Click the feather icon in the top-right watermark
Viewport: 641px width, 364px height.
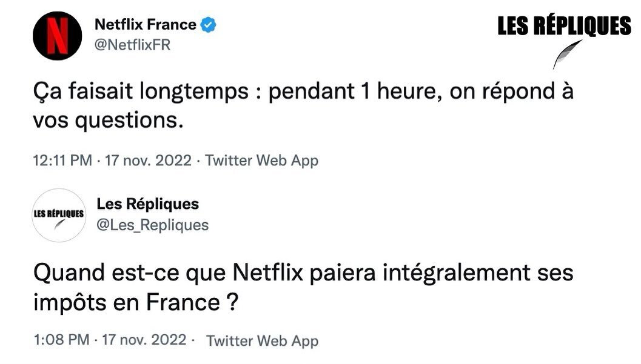[567, 54]
